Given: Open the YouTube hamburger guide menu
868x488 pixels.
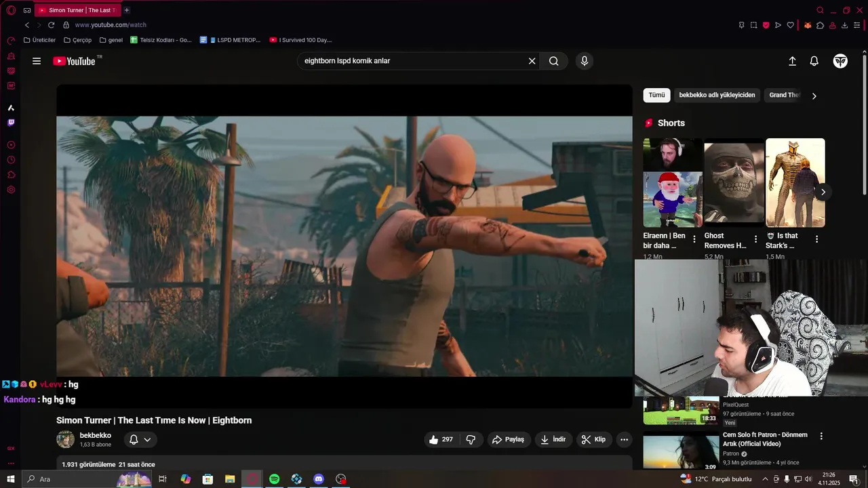Looking at the screenshot, I should pyautogui.click(x=37, y=61).
